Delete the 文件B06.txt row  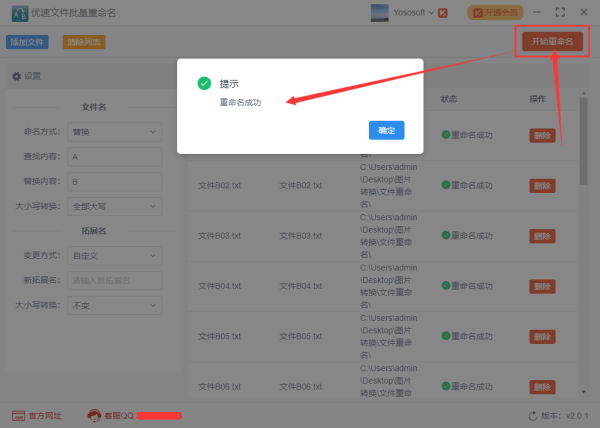[x=542, y=387]
